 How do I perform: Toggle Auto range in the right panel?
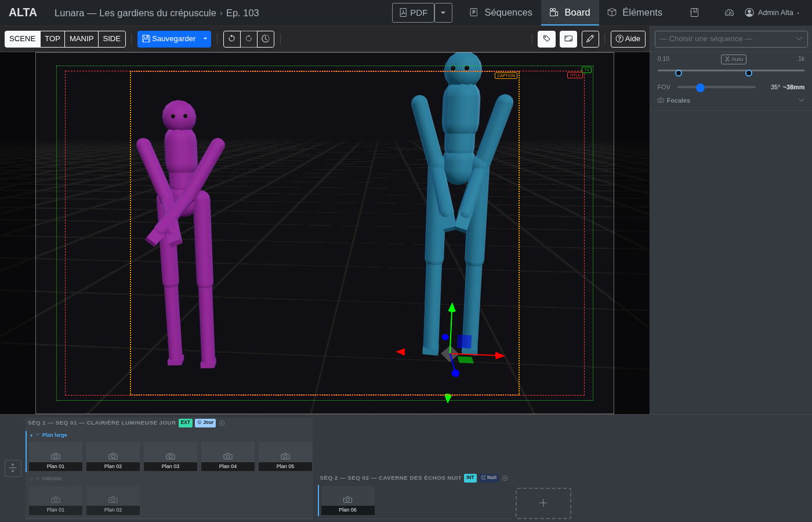click(x=733, y=59)
